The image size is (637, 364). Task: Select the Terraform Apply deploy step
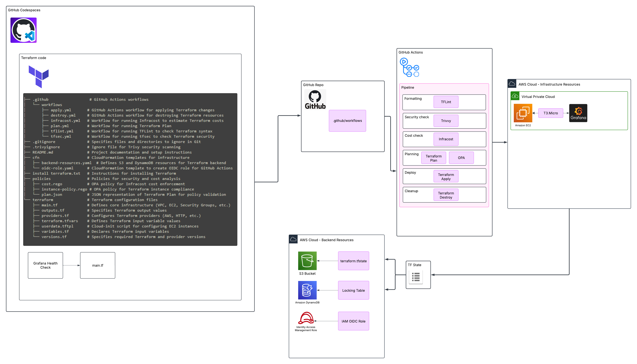tap(446, 177)
